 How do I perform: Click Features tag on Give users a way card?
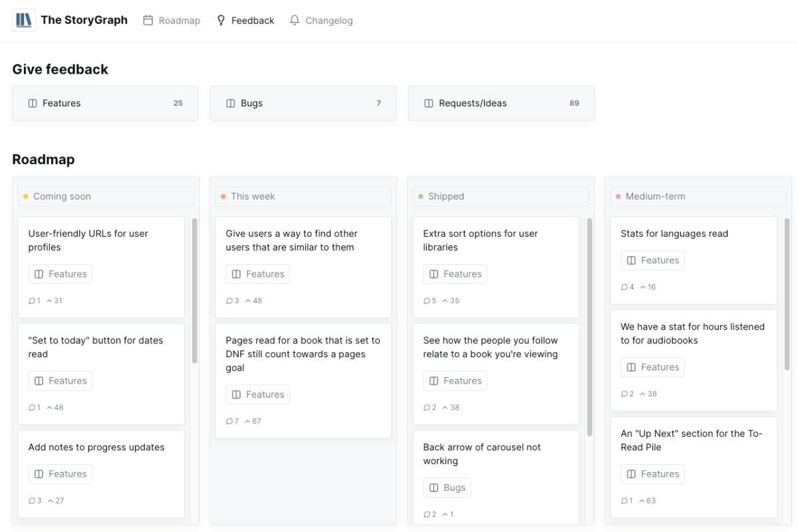click(x=257, y=274)
